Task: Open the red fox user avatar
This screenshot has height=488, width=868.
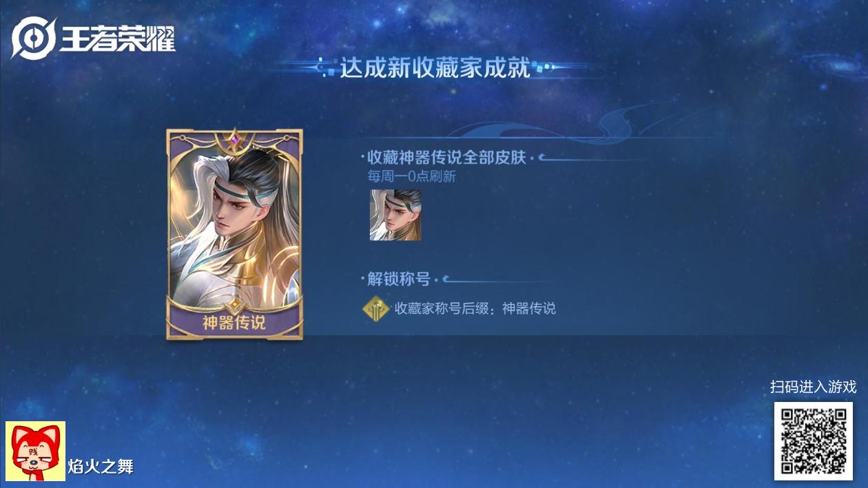Action: pyautogui.click(x=36, y=451)
